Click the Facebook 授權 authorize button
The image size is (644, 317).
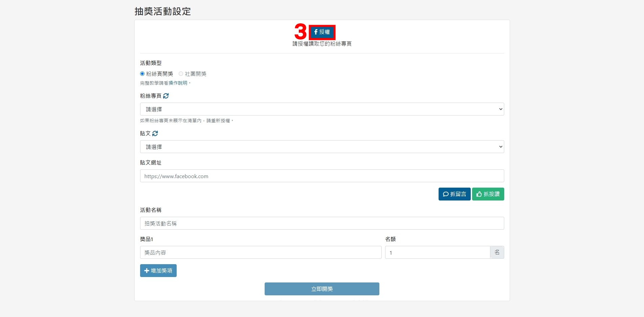[x=322, y=32]
